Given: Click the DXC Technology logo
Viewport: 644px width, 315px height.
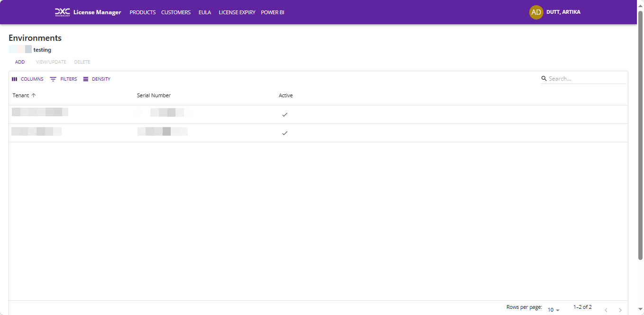Looking at the screenshot, I should point(62,12).
